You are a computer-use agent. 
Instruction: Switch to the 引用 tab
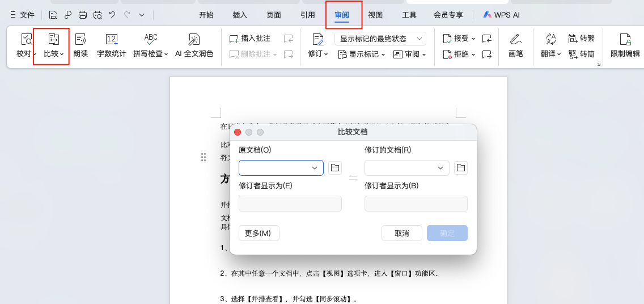tap(308, 15)
